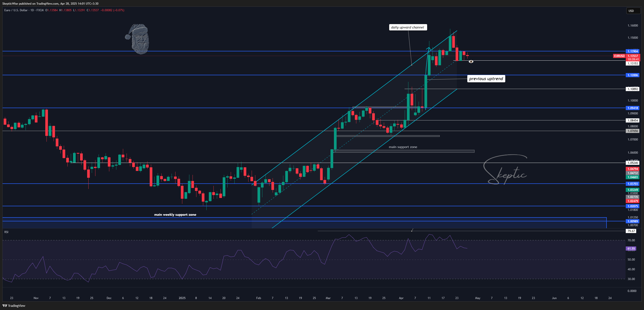Select the 1.13153 price label
This screenshot has width=644, height=310.
(x=633, y=64)
